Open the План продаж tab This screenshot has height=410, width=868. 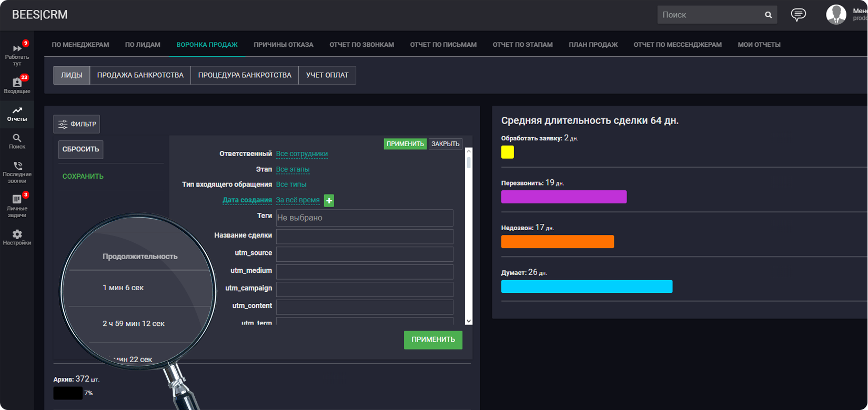[593, 45]
